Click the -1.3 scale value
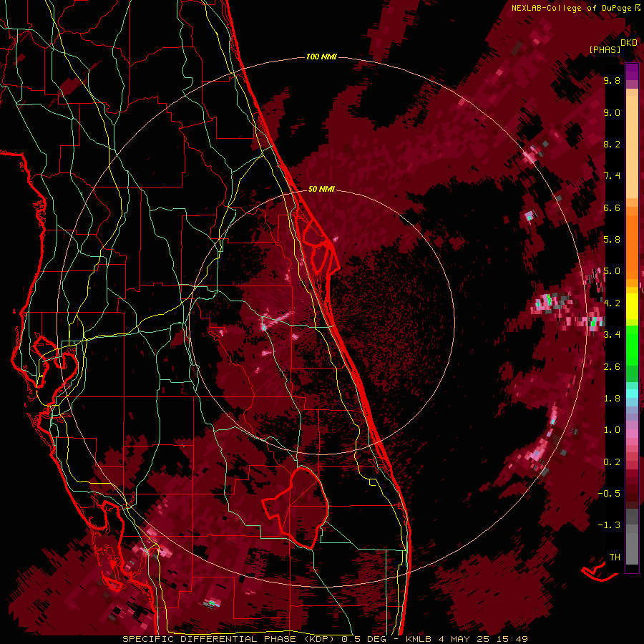 (x=609, y=525)
